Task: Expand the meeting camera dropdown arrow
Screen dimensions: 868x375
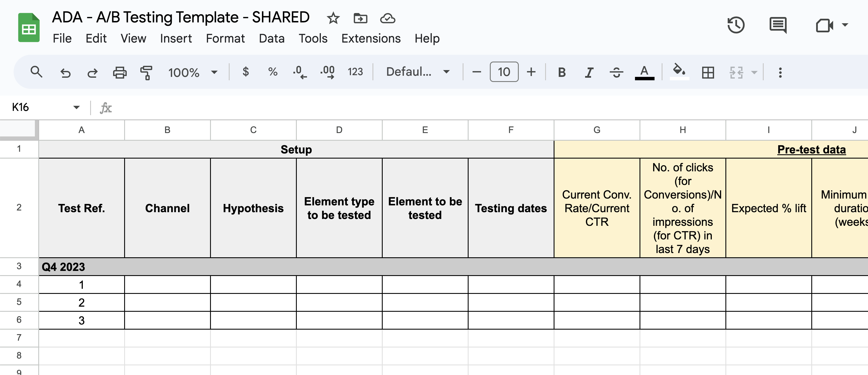Action: click(x=845, y=25)
